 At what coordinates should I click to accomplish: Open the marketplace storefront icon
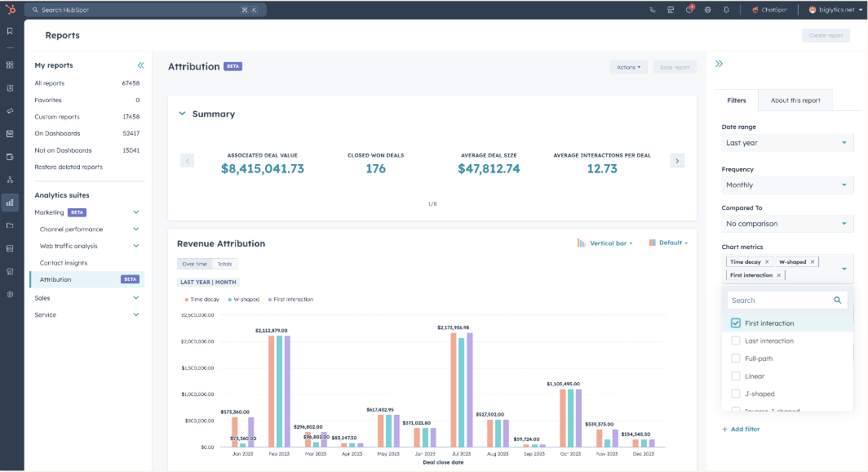671,10
